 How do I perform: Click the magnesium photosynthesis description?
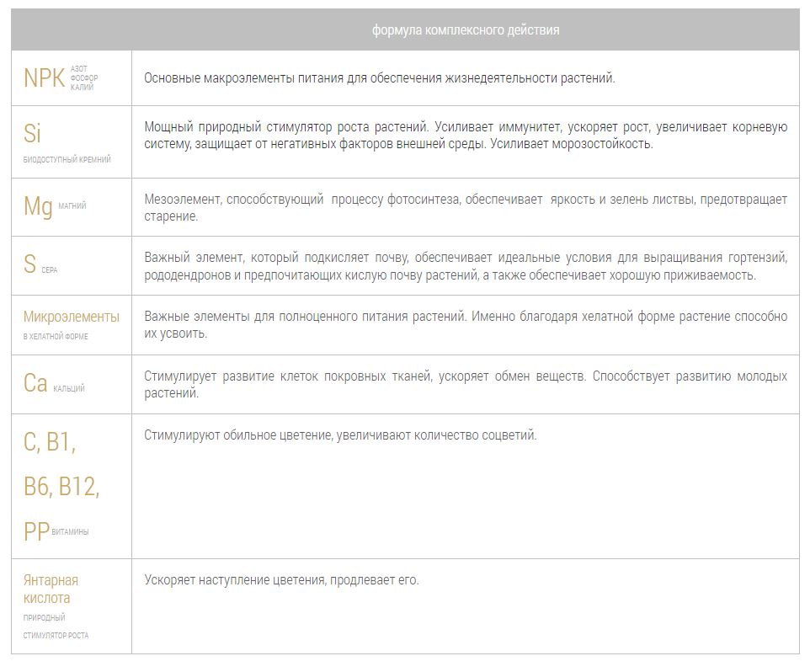coord(465,207)
